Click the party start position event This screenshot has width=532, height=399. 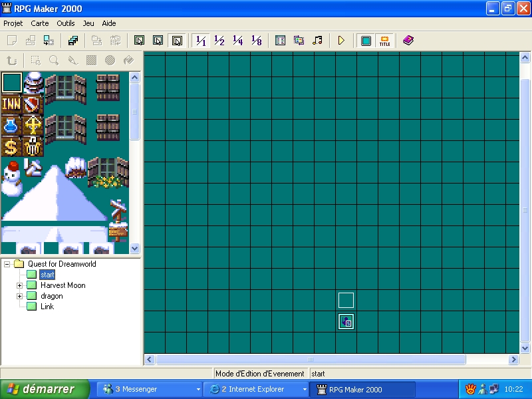[x=346, y=322]
